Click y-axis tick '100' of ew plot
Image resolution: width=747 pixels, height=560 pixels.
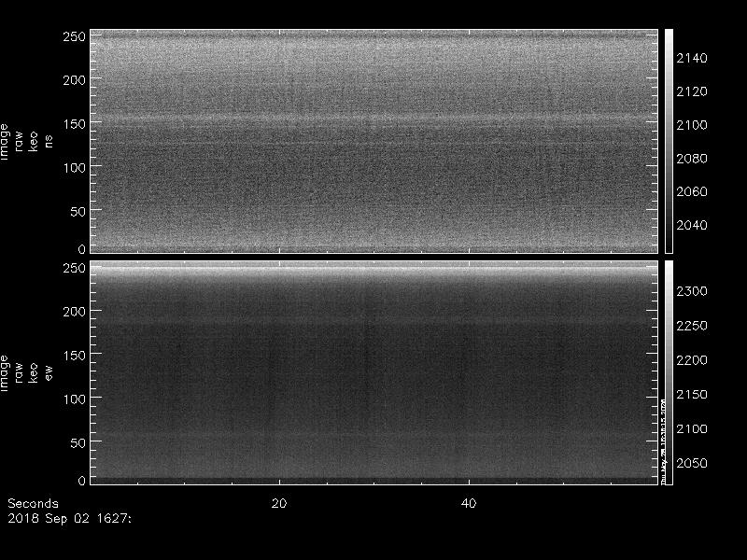pyautogui.click(x=75, y=399)
